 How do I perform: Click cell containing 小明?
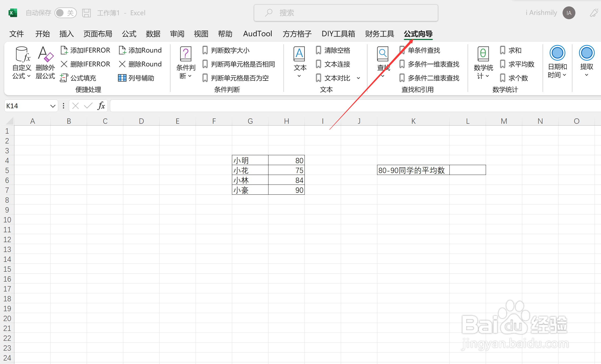point(250,160)
